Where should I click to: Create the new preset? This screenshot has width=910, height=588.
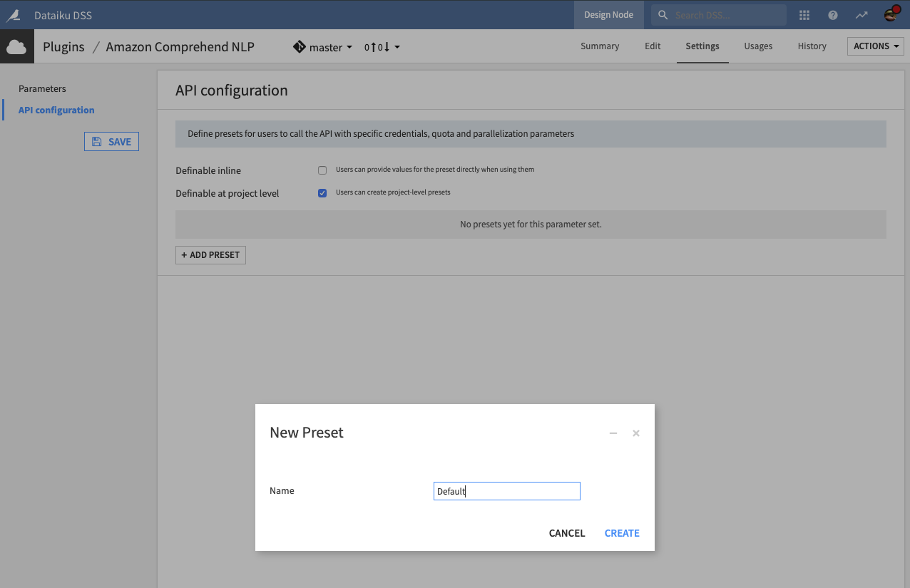tap(621, 532)
